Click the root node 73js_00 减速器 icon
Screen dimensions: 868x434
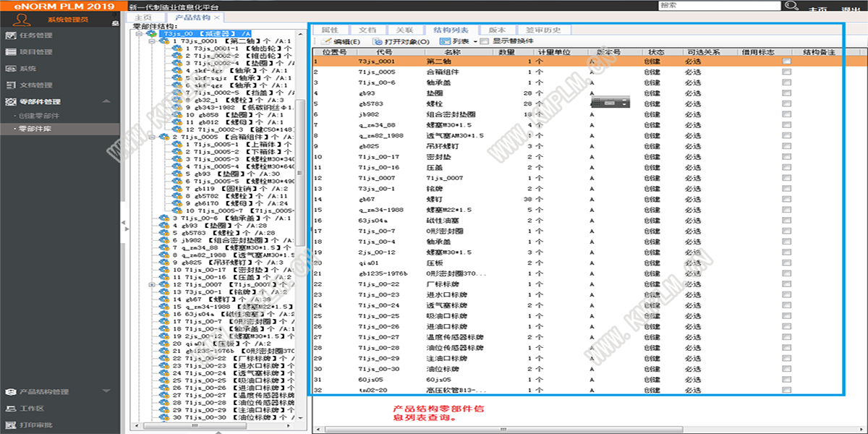click(x=152, y=33)
